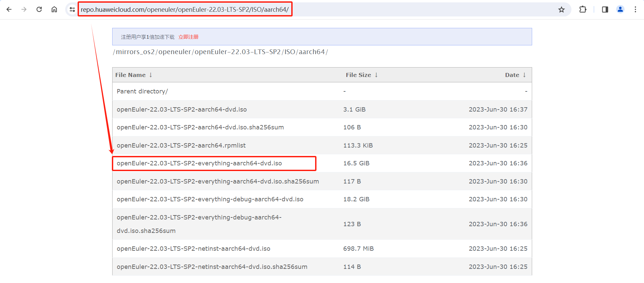This screenshot has width=644, height=283.
Task: Open openEuler-22.03-LTS-SP2-aarch64.rpmlist file
Action: pos(181,146)
